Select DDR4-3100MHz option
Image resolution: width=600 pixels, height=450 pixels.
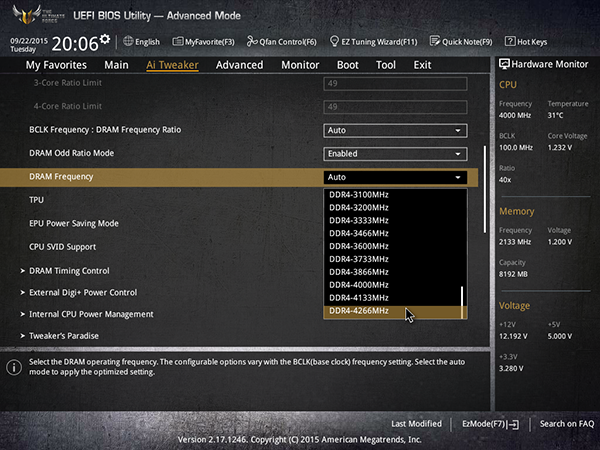395,195
